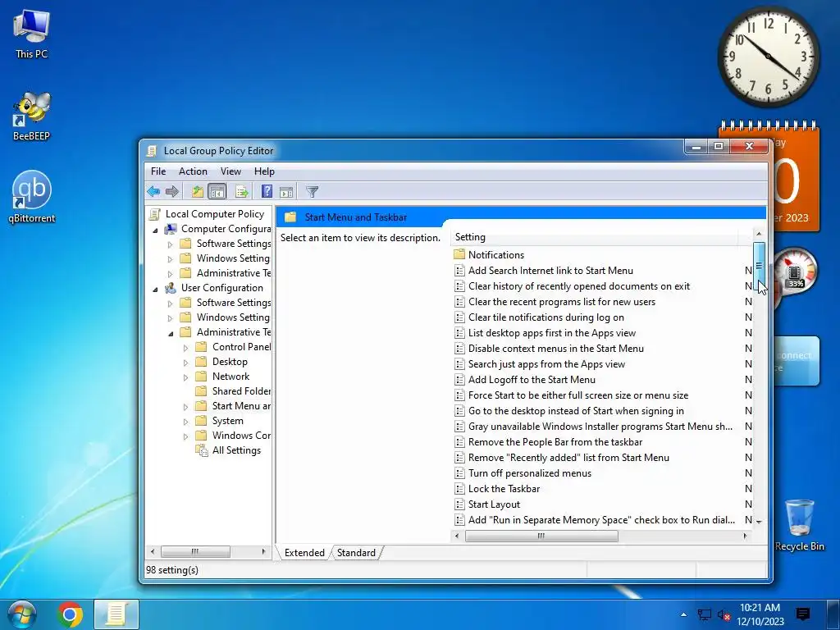Open the File menu
The width and height of the screenshot is (840, 630).
[158, 171]
